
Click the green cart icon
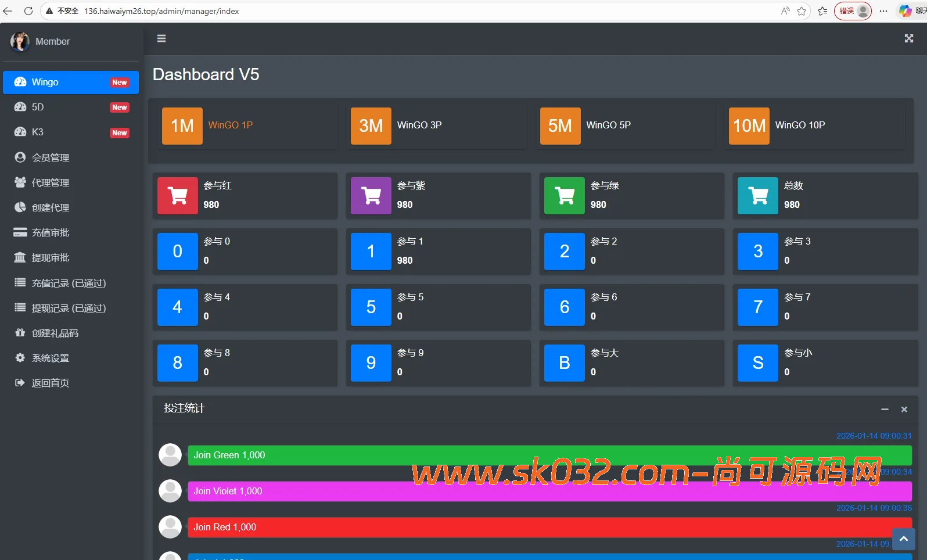pyautogui.click(x=565, y=196)
